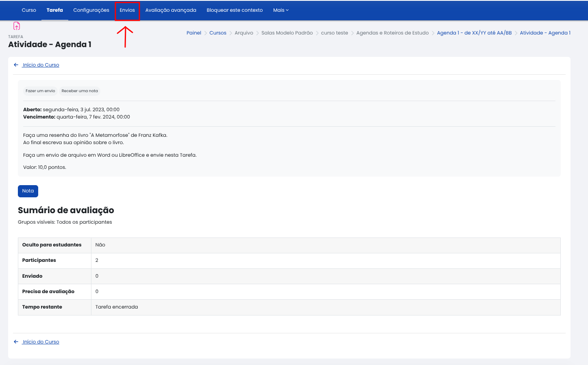Image resolution: width=588 pixels, height=365 pixels.
Task: Open the Configurações tab
Action: (91, 10)
